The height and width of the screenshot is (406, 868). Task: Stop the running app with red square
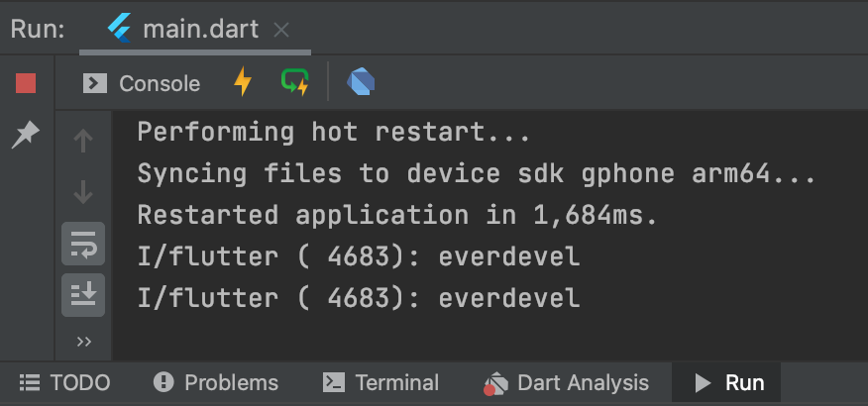26,83
